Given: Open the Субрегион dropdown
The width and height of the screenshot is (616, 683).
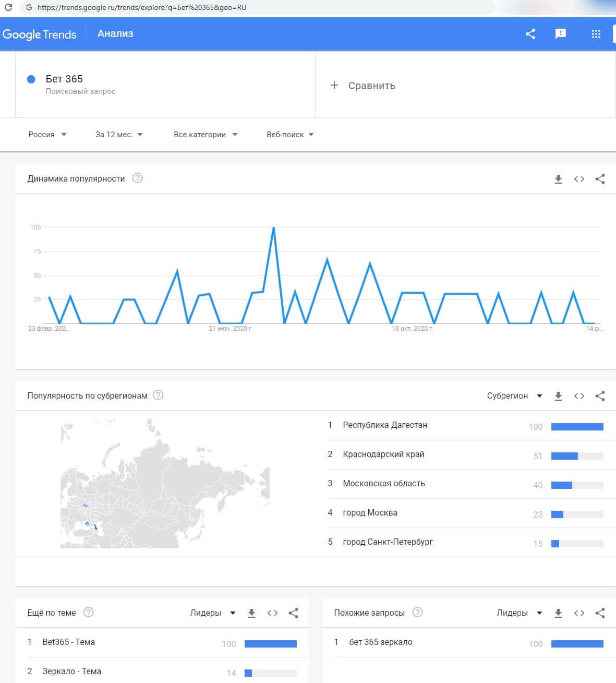Looking at the screenshot, I should pyautogui.click(x=514, y=396).
